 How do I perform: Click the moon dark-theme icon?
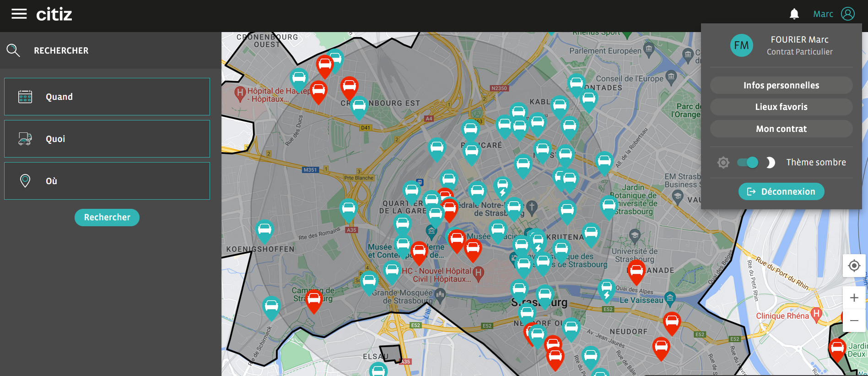click(x=771, y=163)
